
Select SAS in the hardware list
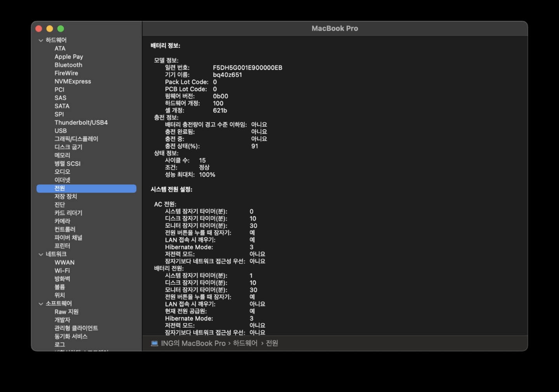60,98
